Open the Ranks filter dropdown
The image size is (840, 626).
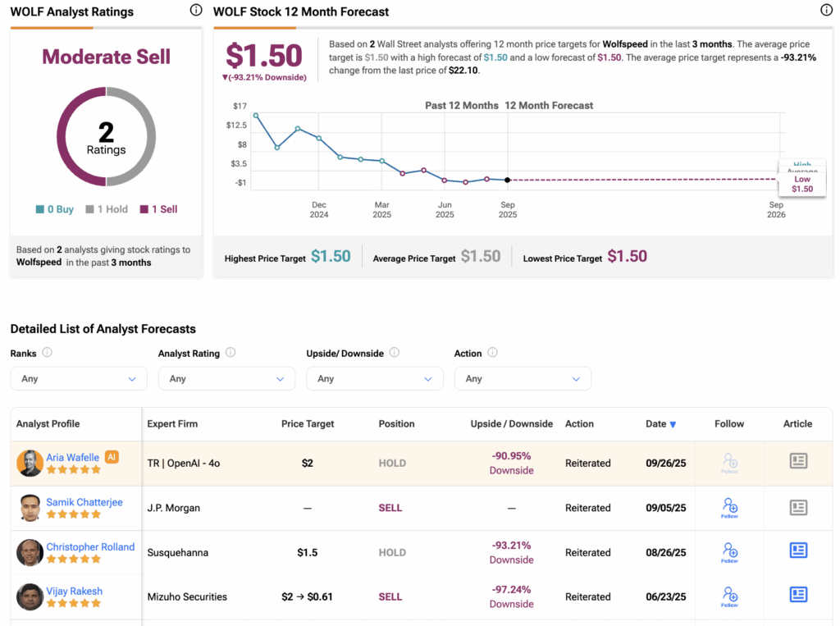79,379
